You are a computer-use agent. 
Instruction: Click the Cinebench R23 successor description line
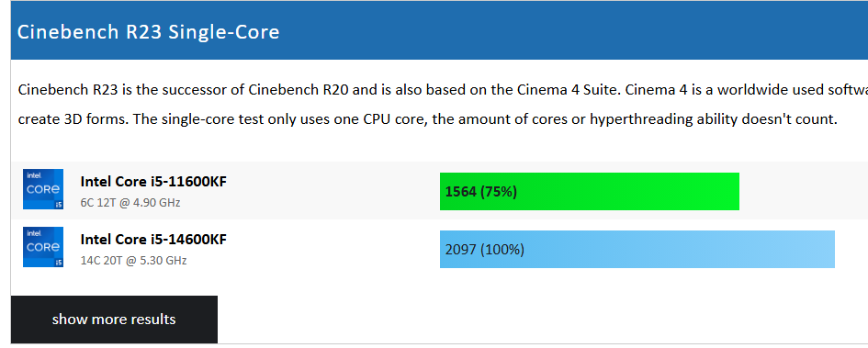(443, 90)
